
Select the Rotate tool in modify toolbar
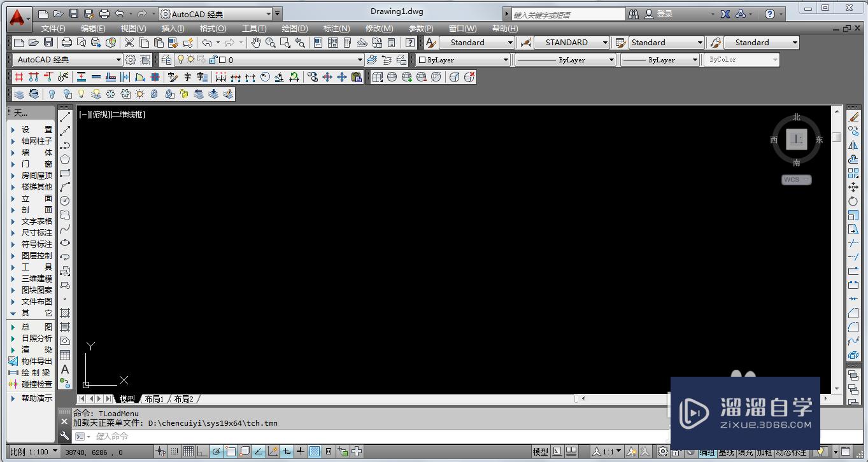tap(853, 201)
